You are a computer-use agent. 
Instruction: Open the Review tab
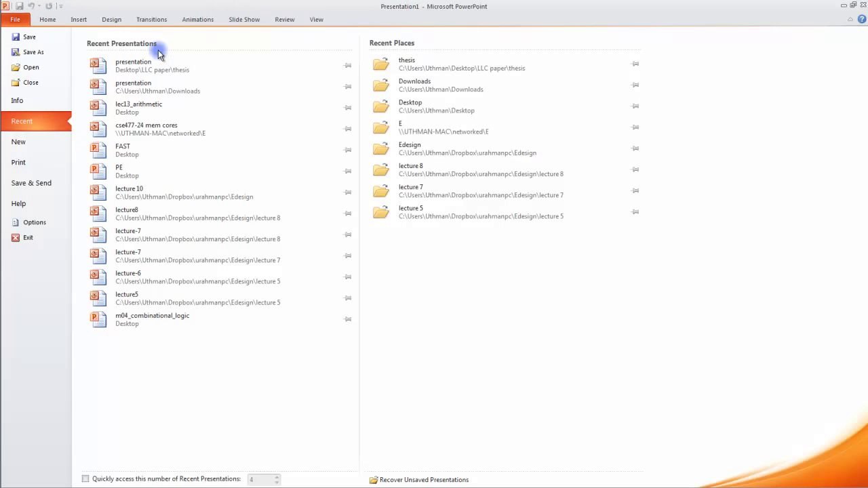(x=285, y=20)
